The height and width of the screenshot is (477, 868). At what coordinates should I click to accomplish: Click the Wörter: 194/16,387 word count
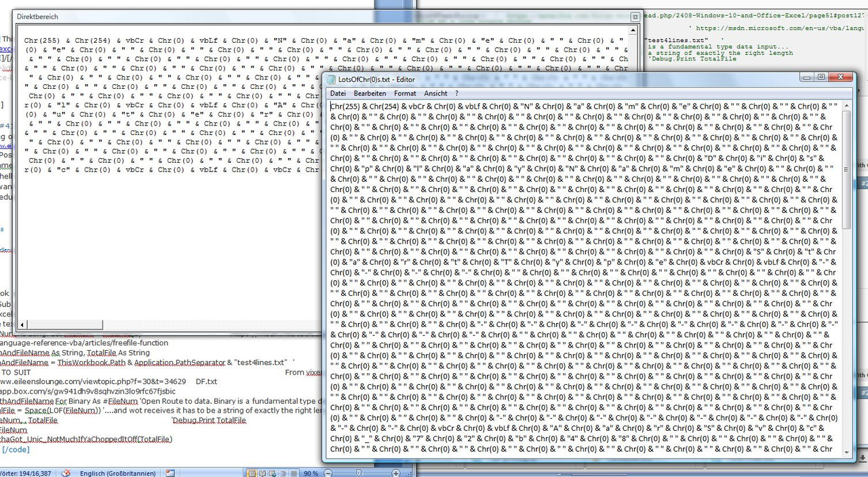click(x=25, y=473)
